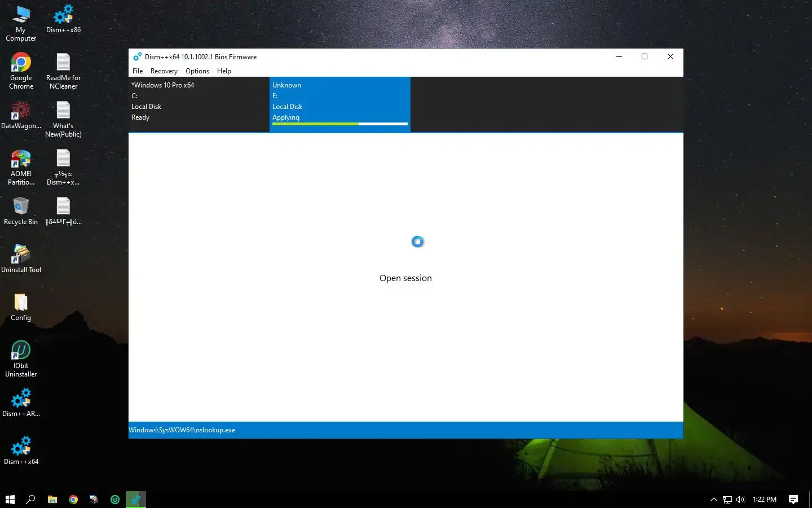Select the Windows 10 Pro x64 image tile
The width and height of the screenshot is (812, 508).
pyautogui.click(x=199, y=104)
